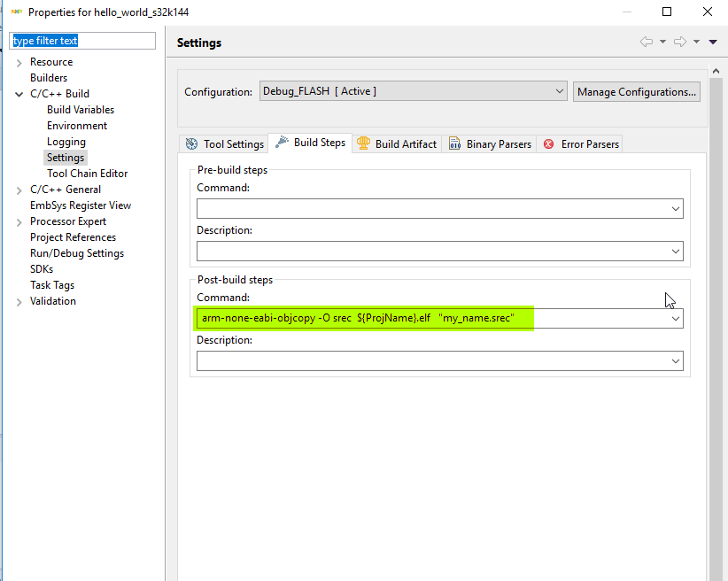The height and width of the screenshot is (581, 728).
Task: Click the Build Steps hammer icon
Action: 283,143
